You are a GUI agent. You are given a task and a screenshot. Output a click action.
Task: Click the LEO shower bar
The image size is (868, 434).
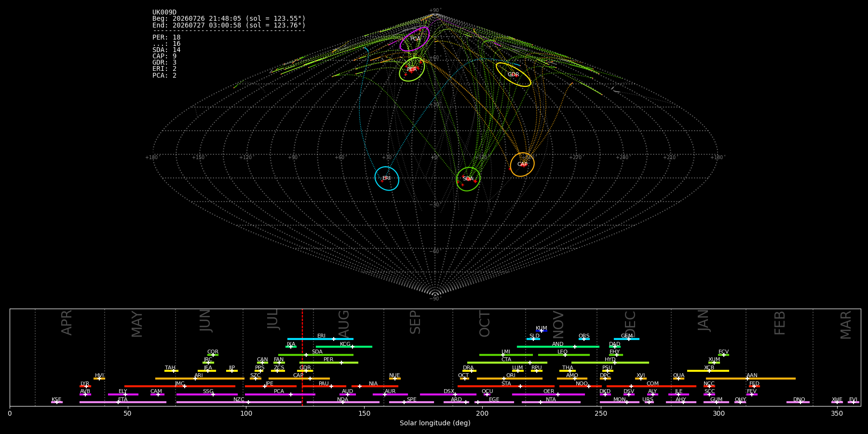tap(564, 355)
